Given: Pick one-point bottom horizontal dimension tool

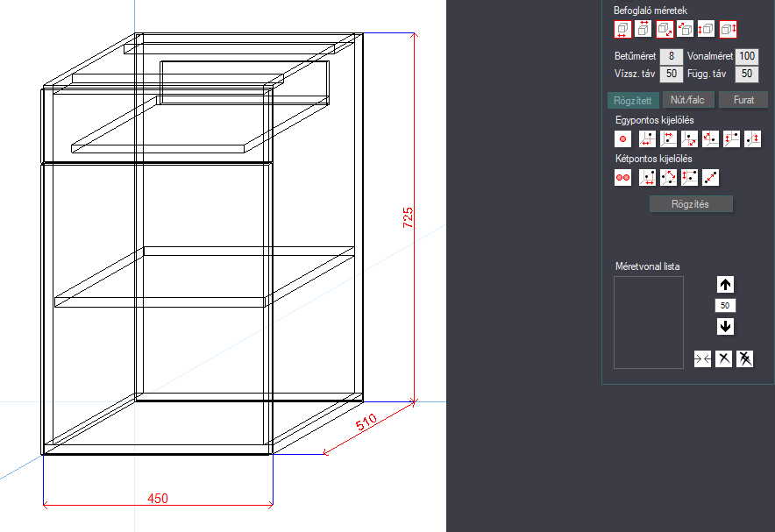Looking at the screenshot, I should tap(647, 139).
